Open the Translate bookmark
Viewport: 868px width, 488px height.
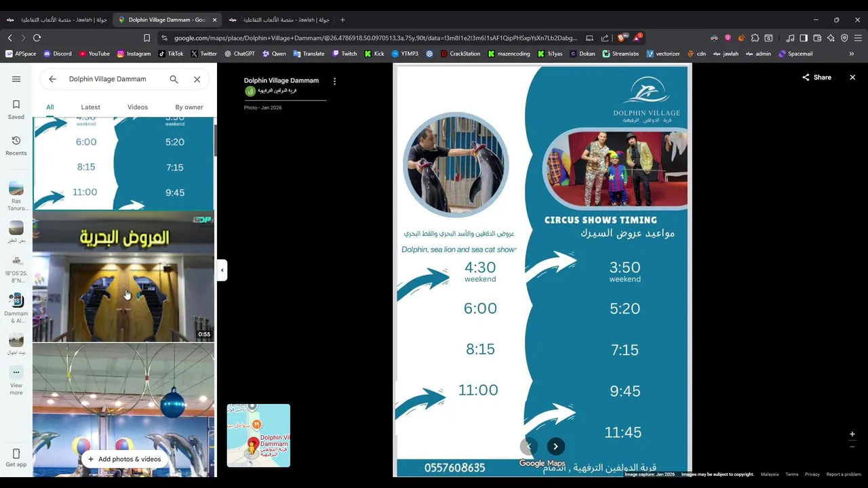click(x=309, y=54)
